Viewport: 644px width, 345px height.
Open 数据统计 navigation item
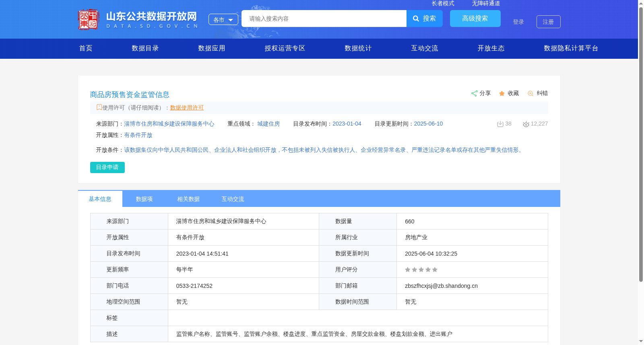(x=358, y=48)
